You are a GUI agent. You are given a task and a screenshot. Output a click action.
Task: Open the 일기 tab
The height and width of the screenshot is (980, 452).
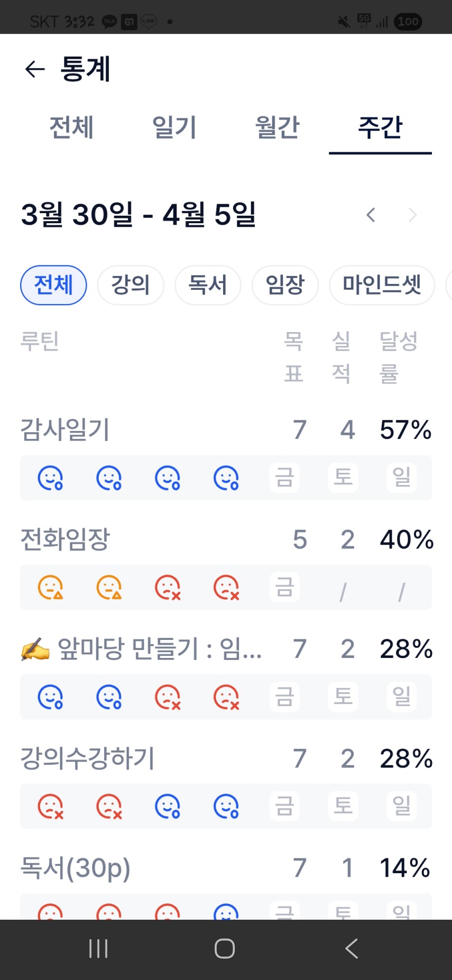(x=174, y=127)
